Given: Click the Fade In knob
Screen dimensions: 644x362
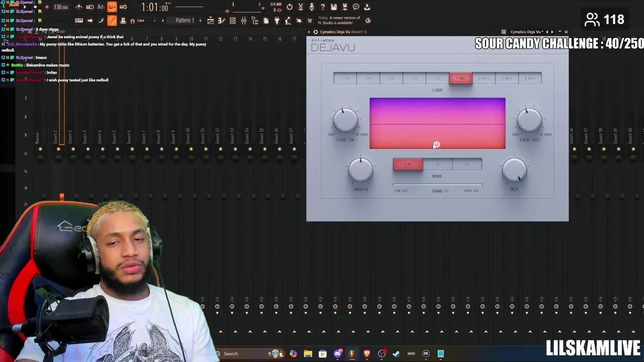Looking at the screenshot, I should [345, 121].
